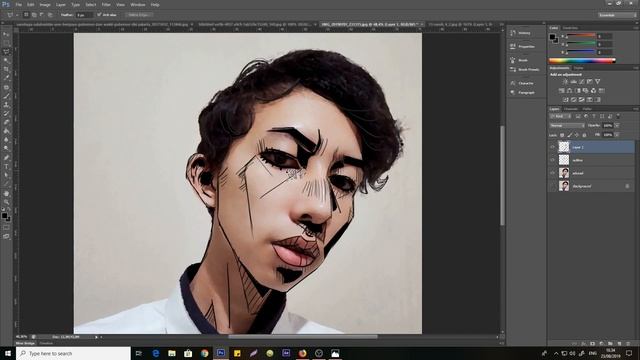
Task: Select the Crop tool
Action: point(6,69)
